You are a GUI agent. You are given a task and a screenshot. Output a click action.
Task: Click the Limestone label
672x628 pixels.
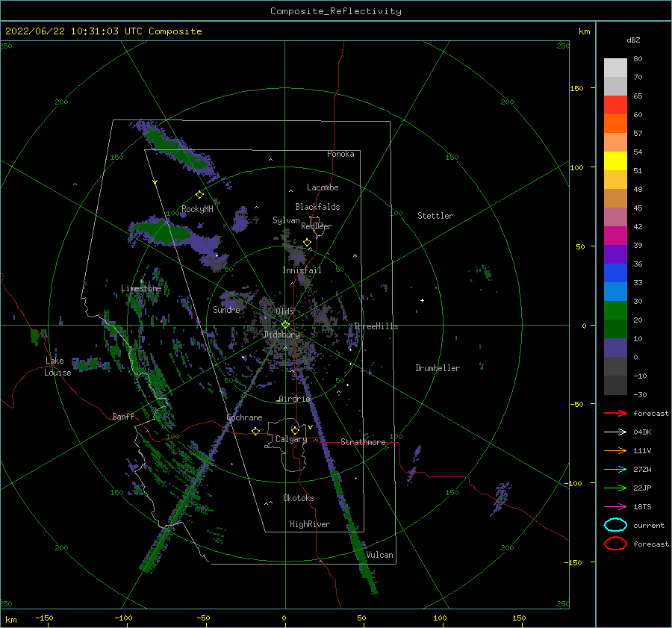[141, 288]
